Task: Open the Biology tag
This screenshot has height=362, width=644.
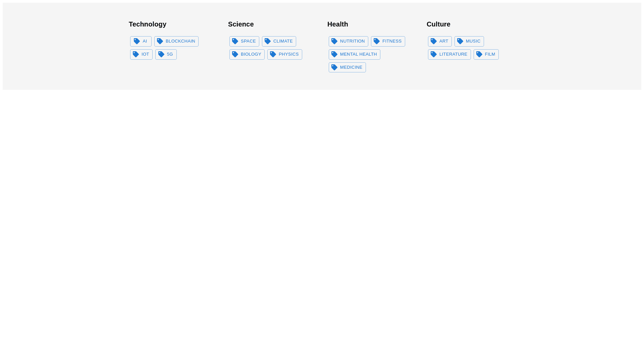Action: click(x=247, y=54)
